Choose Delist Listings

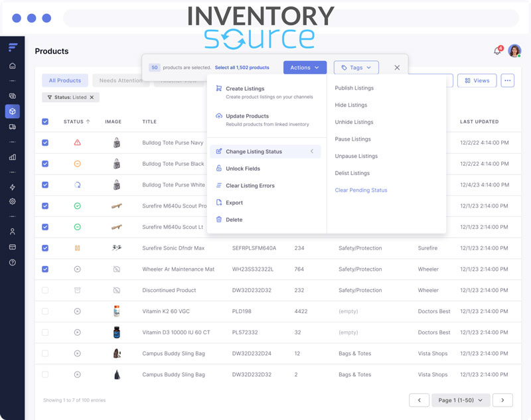point(352,173)
